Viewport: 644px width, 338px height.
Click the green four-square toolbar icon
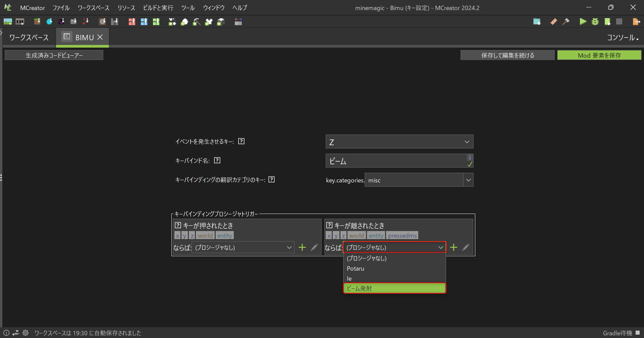(156, 22)
